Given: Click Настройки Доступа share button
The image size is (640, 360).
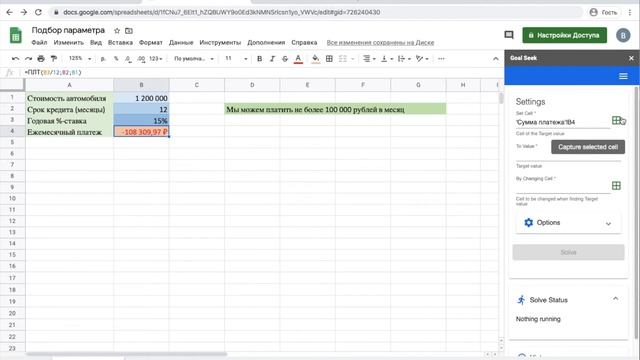Looking at the screenshot, I should tap(564, 35).
